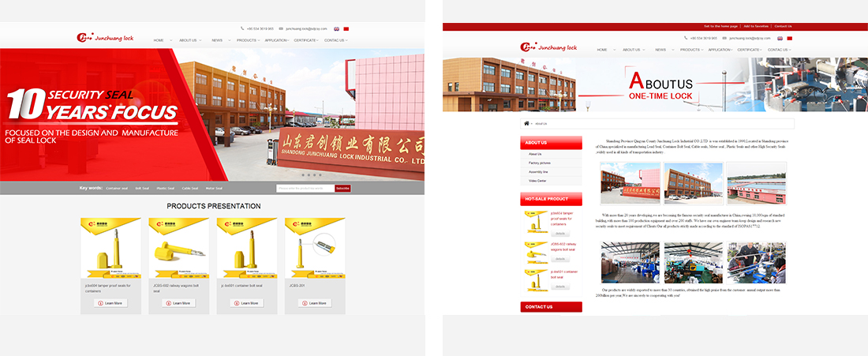Click email icon in About Us page header

(x=724, y=38)
